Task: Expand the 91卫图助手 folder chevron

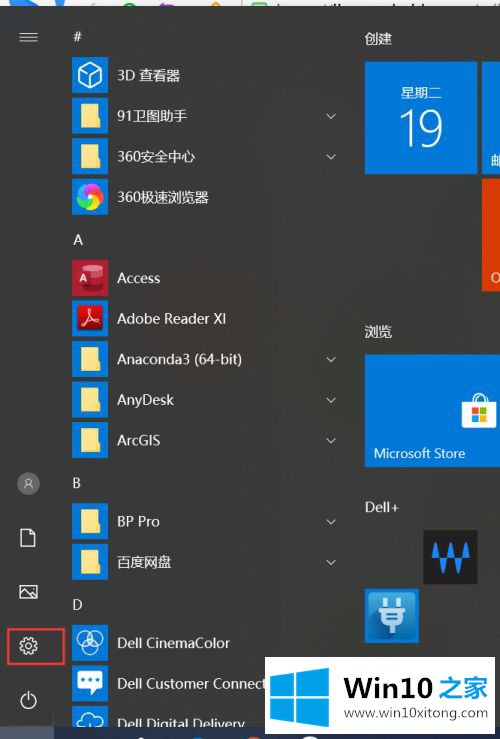Action: tap(331, 116)
